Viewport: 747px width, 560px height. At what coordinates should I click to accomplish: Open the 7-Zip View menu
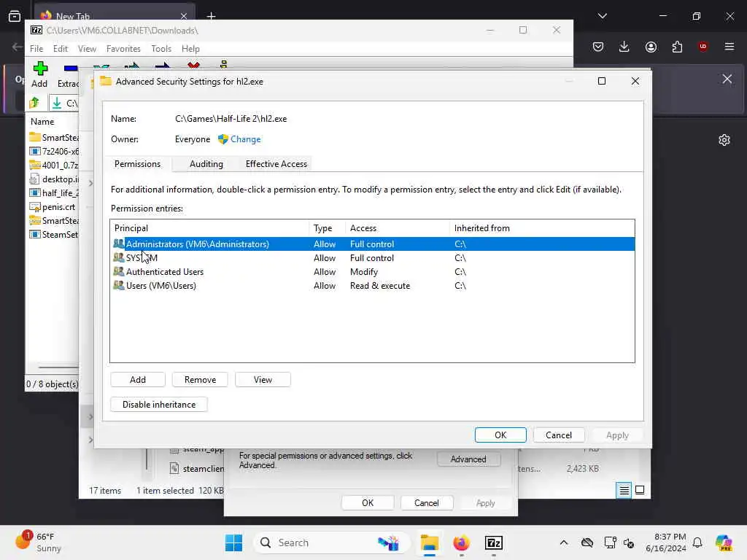(x=87, y=49)
